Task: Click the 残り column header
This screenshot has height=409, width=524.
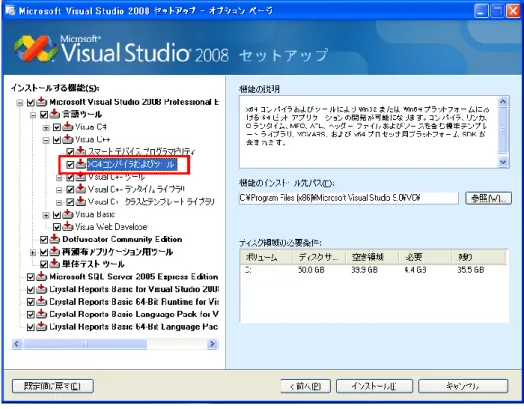Action: click(479, 257)
